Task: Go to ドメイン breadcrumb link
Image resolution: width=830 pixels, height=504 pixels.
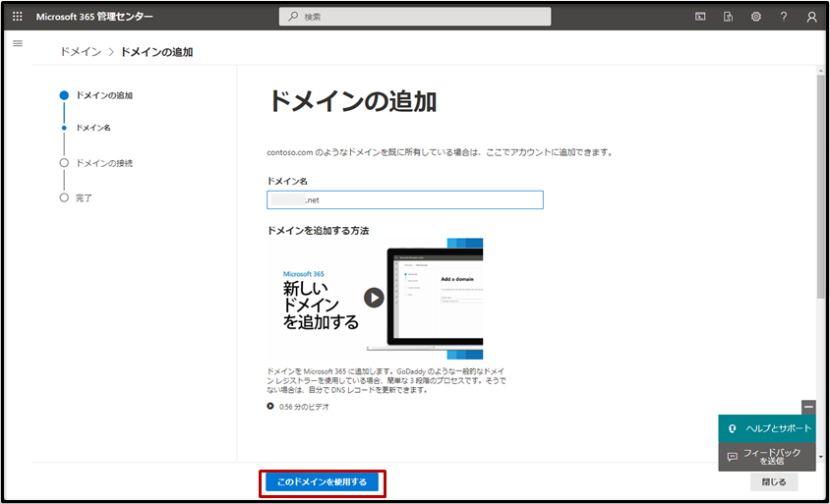Action: (x=81, y=52)
